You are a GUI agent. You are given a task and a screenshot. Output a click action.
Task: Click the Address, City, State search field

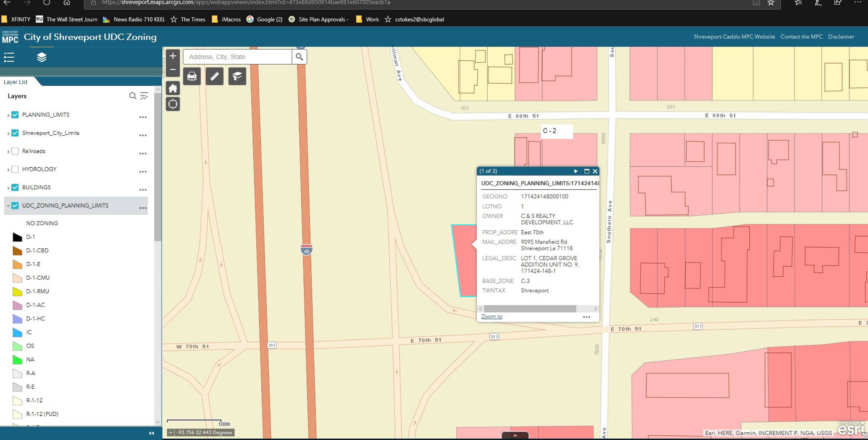[237, 57]
